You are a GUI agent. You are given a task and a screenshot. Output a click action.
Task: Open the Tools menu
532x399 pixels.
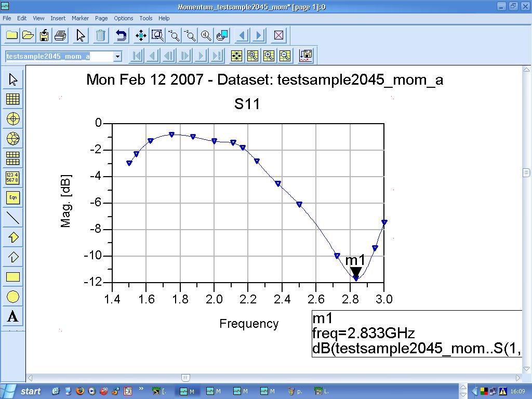tap(146, 18)
